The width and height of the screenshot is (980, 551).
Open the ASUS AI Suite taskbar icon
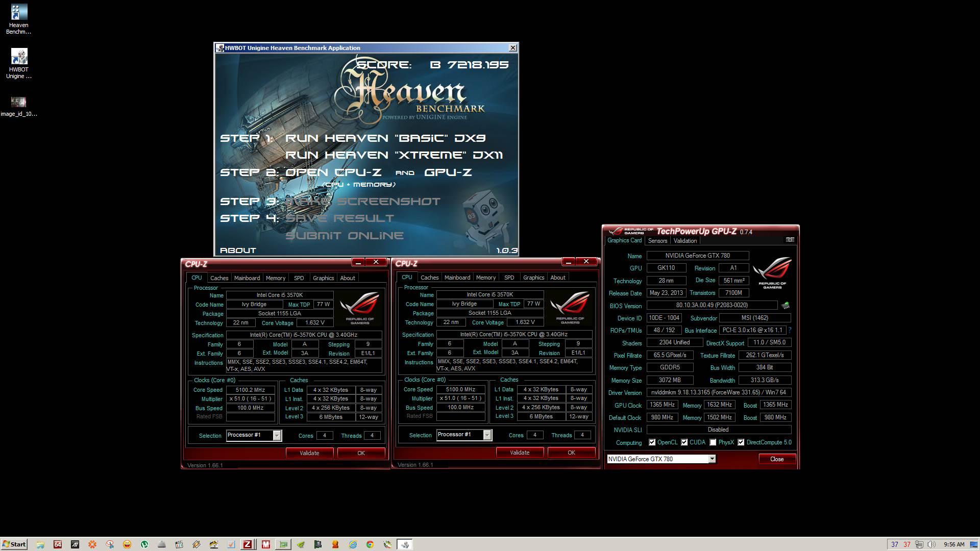tap(75, 544)
